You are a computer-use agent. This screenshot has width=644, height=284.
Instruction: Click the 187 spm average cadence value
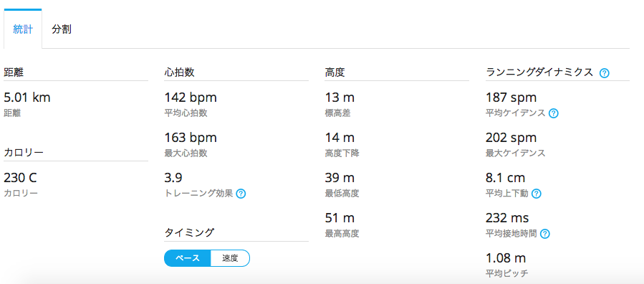click(x=511, y=98)
